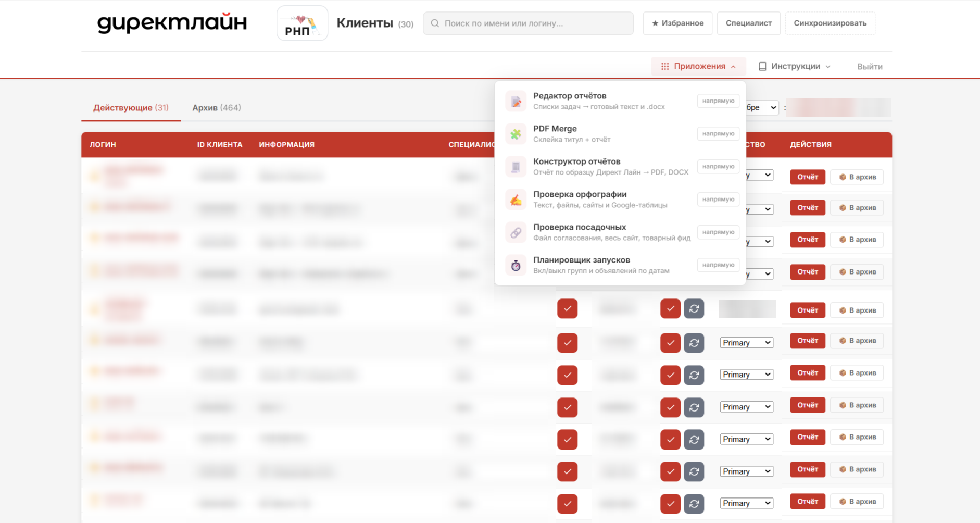Click the Конструктор отчётов document icon
The width and height of the screenshot is (980, 523).
coord(516,167)
